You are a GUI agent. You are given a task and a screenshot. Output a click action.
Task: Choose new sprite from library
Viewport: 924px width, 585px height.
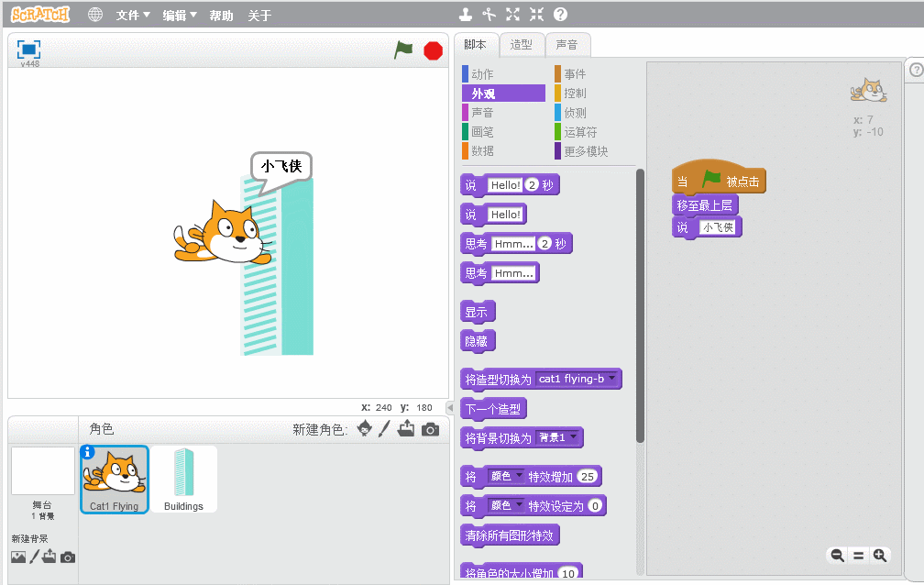365,429
